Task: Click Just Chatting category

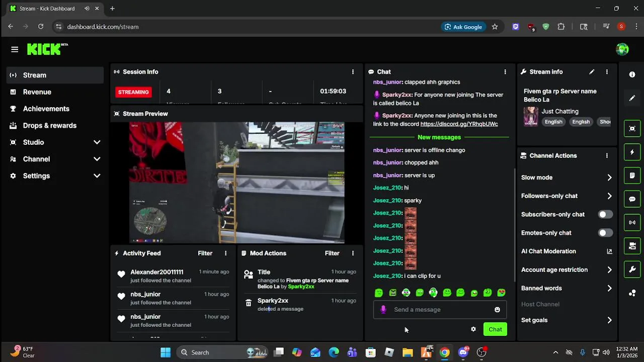Action: 560,111
